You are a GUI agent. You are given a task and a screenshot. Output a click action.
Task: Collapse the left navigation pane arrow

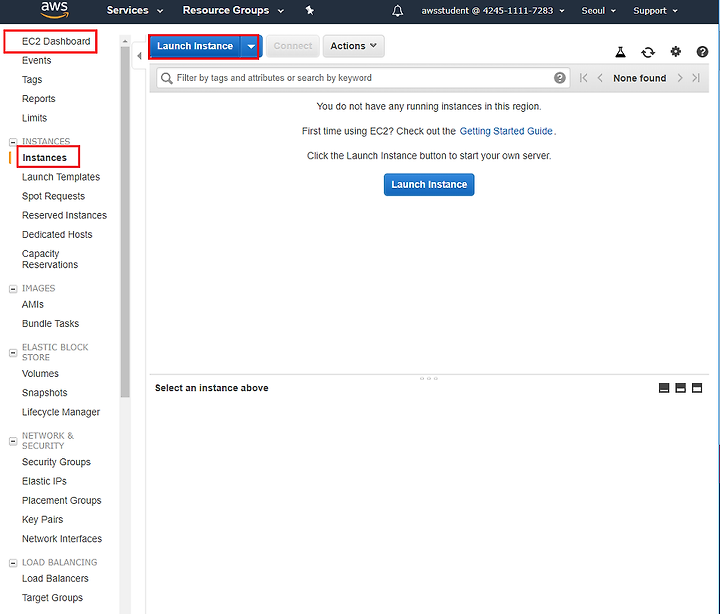139,56
